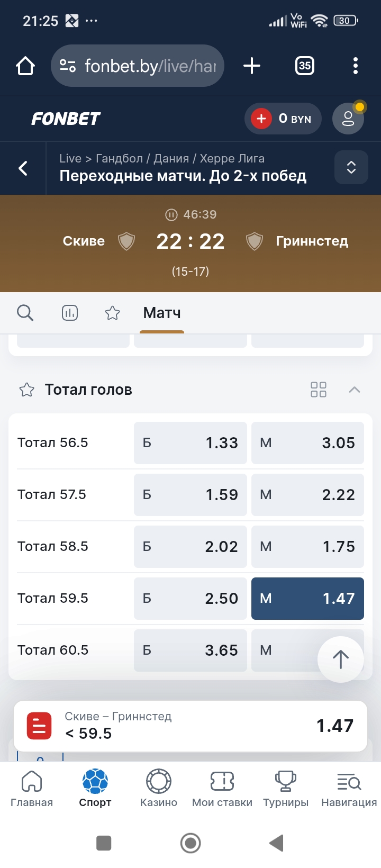This screenshot has width=381, height=868.
Task: Collapse the Тотал голов section
Action: (355, 390)
